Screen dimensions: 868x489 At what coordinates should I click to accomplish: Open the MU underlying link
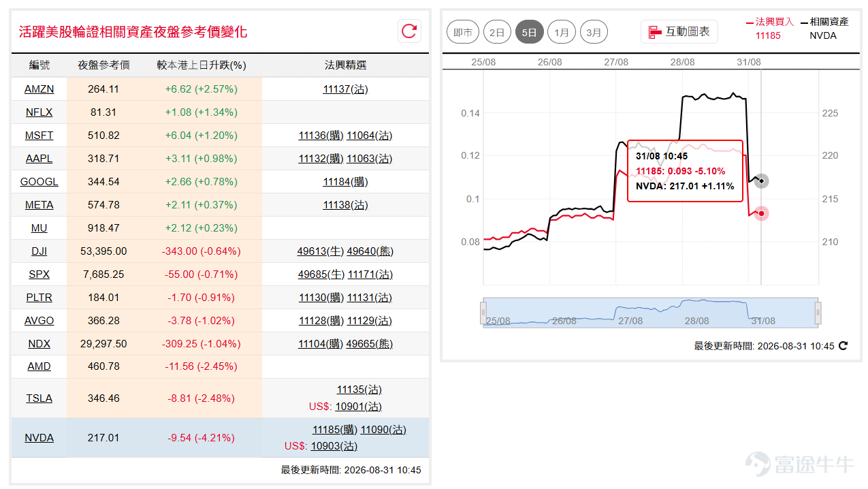[39, 228]
